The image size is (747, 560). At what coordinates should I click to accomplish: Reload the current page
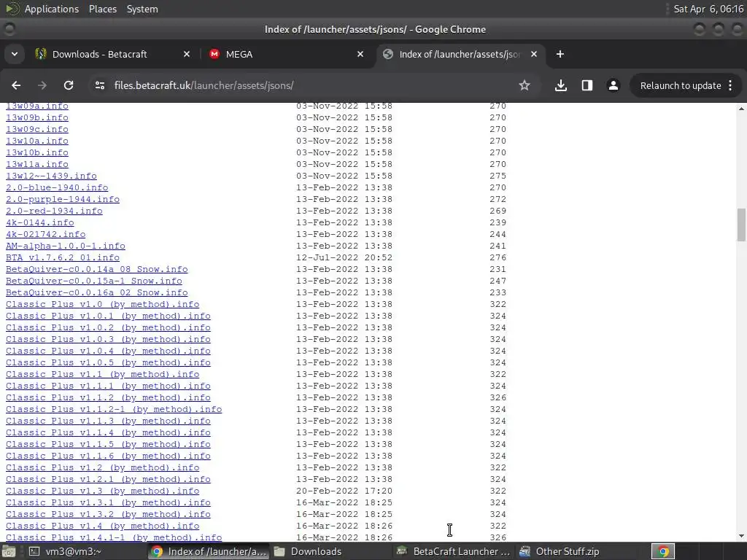[69, 85]
